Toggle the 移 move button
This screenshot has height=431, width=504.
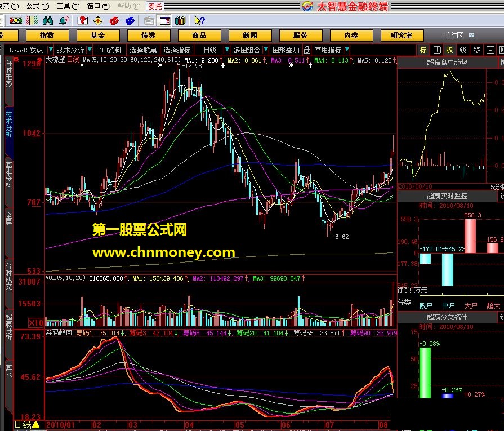coord(476,50)
